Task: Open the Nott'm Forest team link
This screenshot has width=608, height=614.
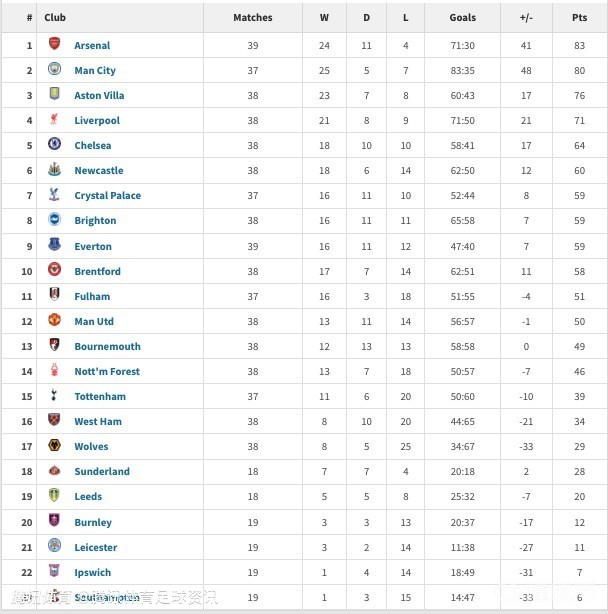Action: tap(107, 372)
